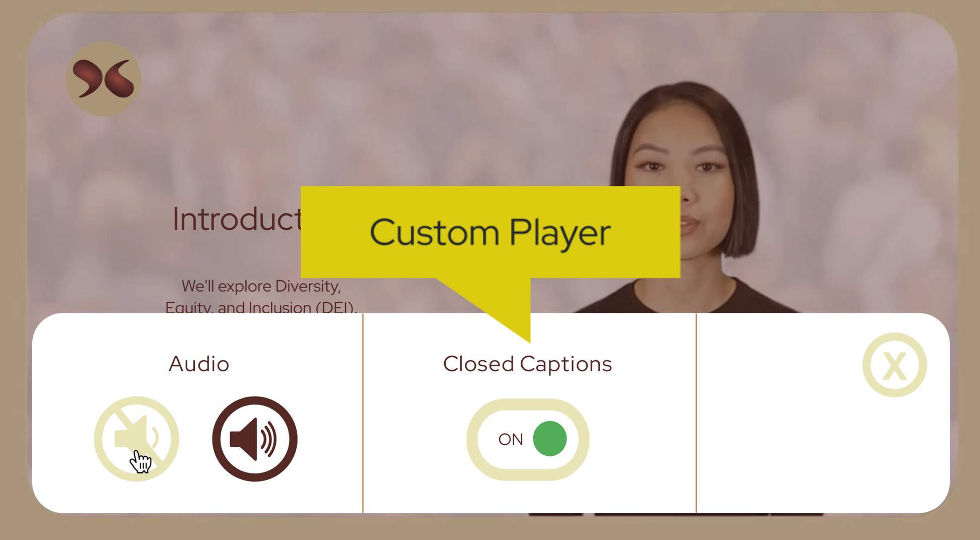
Task: Select the Closed Captions heading
Action: (x=527, y=364)
